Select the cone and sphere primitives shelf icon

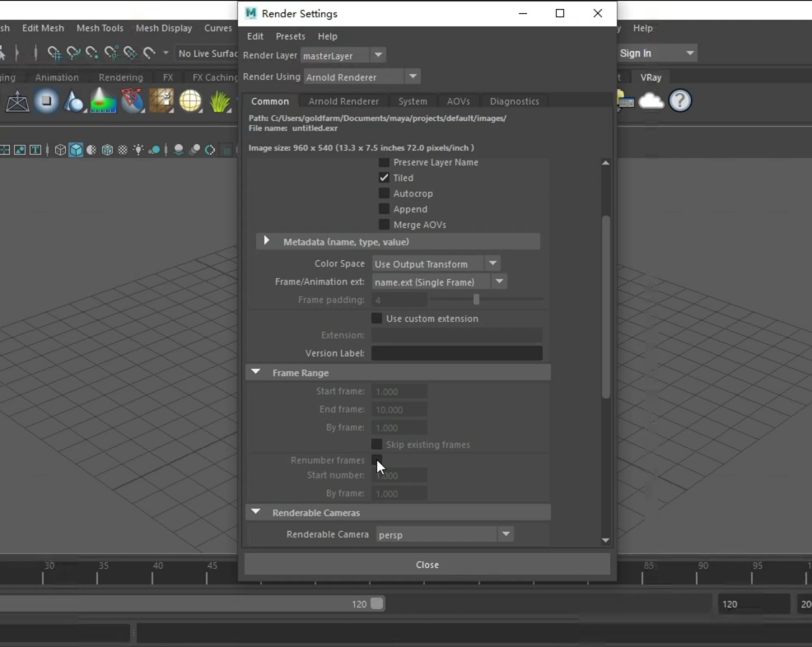75,101
